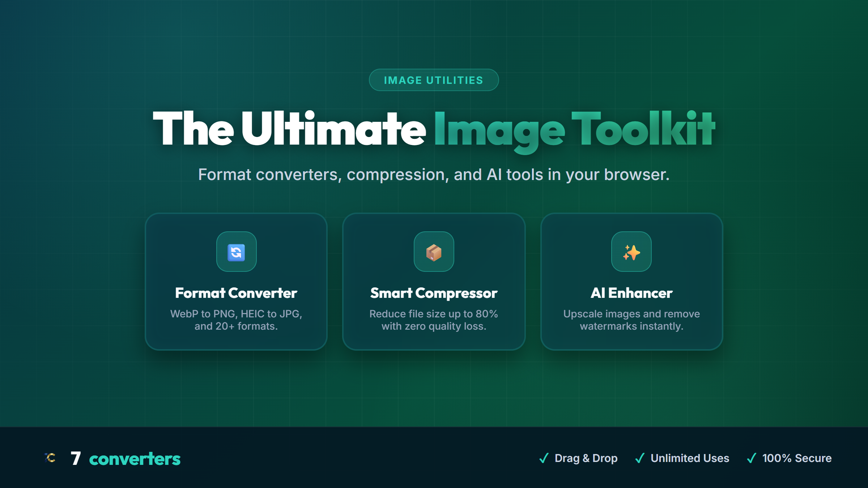Click "Reduce file size up to 80%" description
Image resolution: width=868 pixels, height=488 pixels.
(434, 320)
